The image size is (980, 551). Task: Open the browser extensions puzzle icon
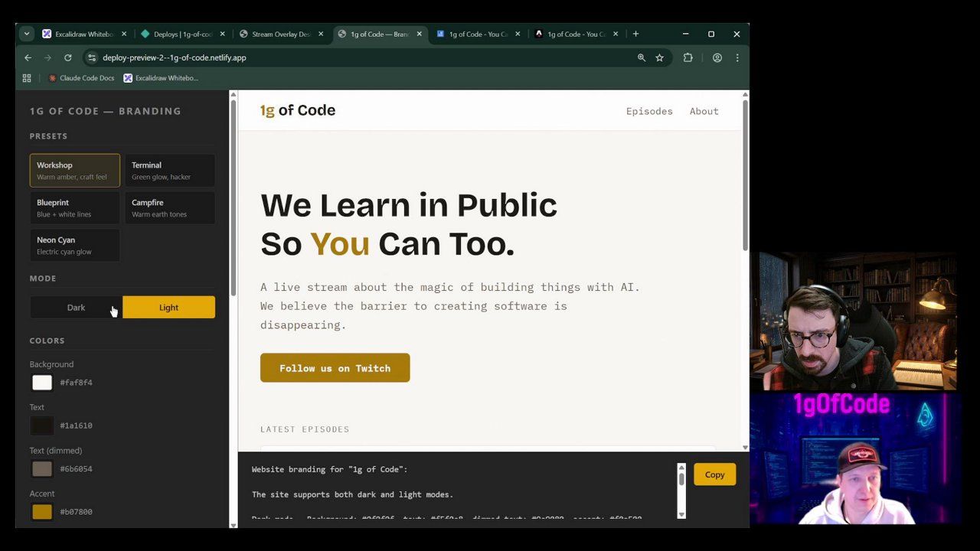(x=688, y=57)
